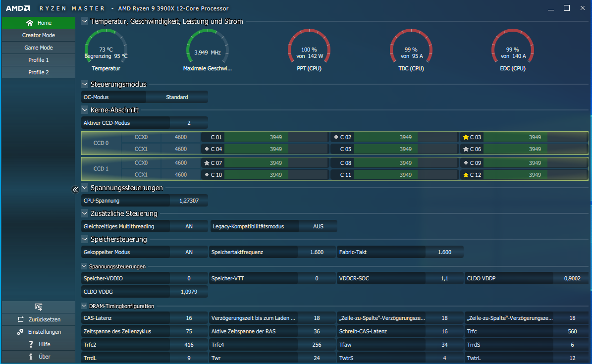This screenshot has width=592, height=364.
Task: Click Trfc value 560
Action: point(572,331)
